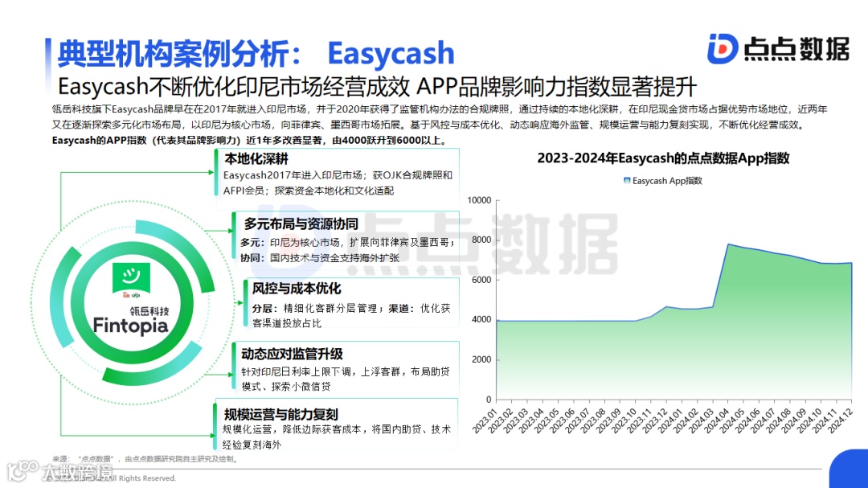Select the 本地化深耕 heading
This screenshot has height=488, width=868.
(256, 159)
